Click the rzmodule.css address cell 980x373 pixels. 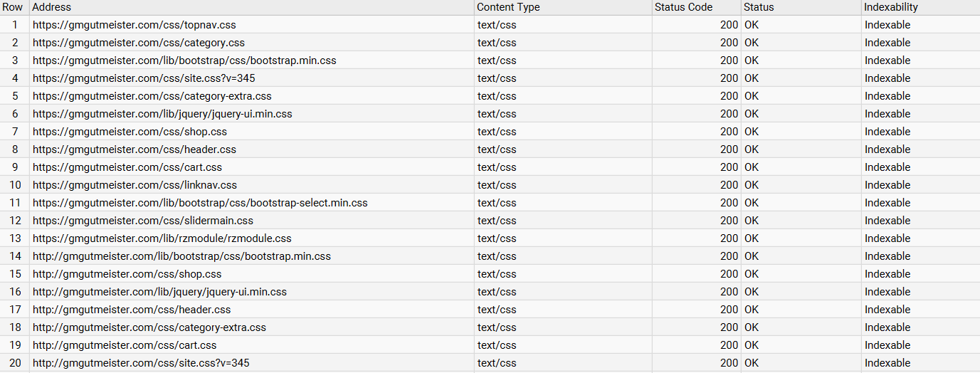[162, 238]
